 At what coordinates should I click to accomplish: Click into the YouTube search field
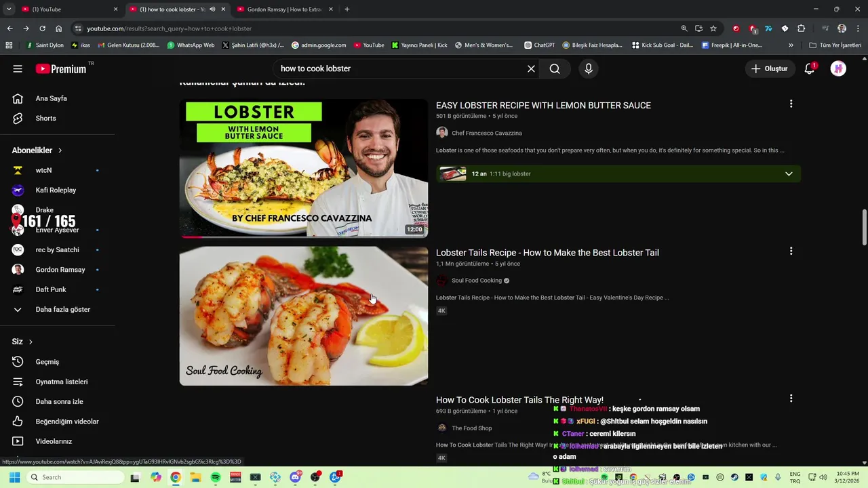[400, 68]
